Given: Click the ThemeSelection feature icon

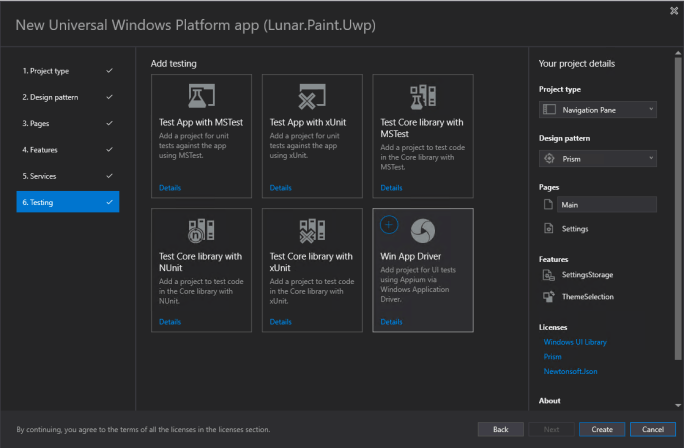Looking at the screenshot, I should click(549, 297).
